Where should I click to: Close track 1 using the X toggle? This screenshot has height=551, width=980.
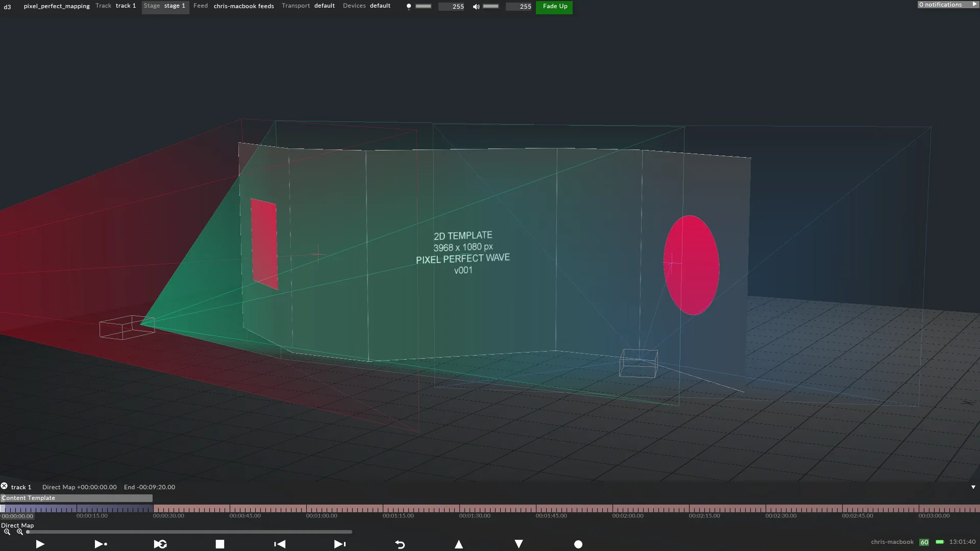[x=4, y=486]
